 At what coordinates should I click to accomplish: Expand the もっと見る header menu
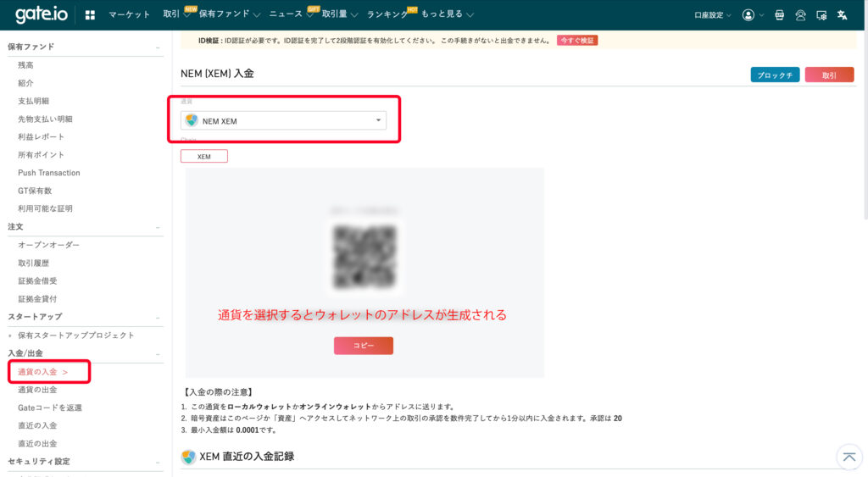pyautogui.click(x=448, y=14)
